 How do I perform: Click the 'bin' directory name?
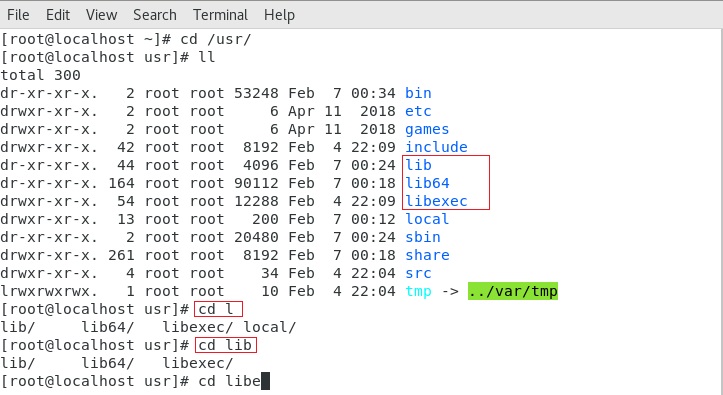[x=418, y=93]
